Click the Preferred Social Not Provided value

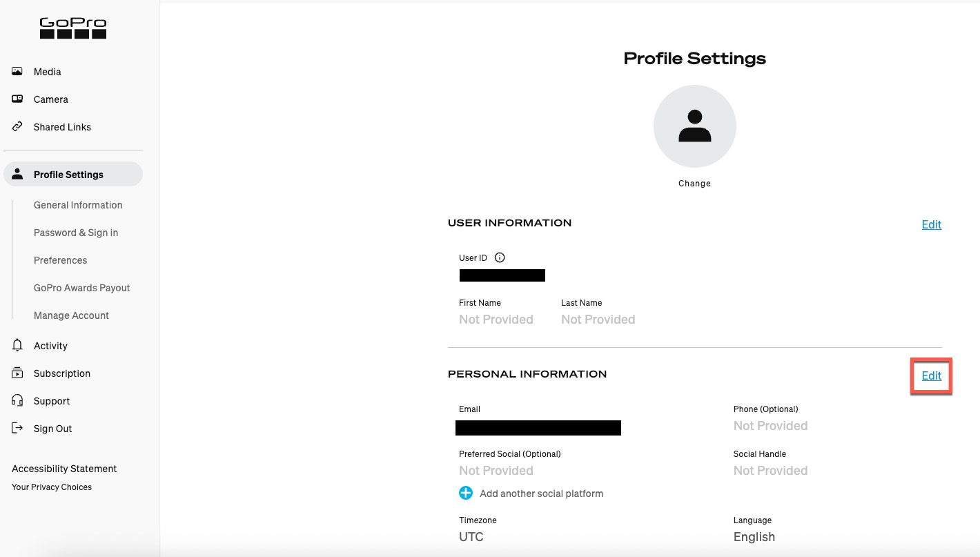click(496, 471)
